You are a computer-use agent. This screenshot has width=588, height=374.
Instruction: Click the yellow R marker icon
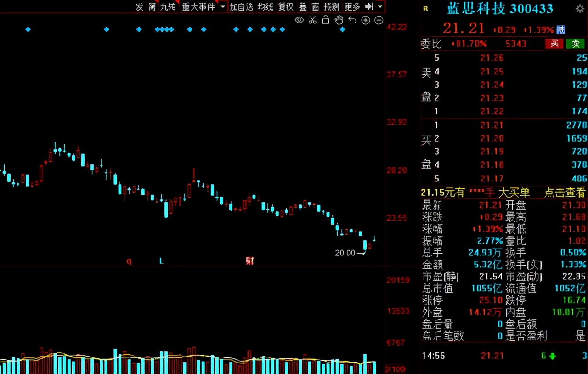coord(425,9)
